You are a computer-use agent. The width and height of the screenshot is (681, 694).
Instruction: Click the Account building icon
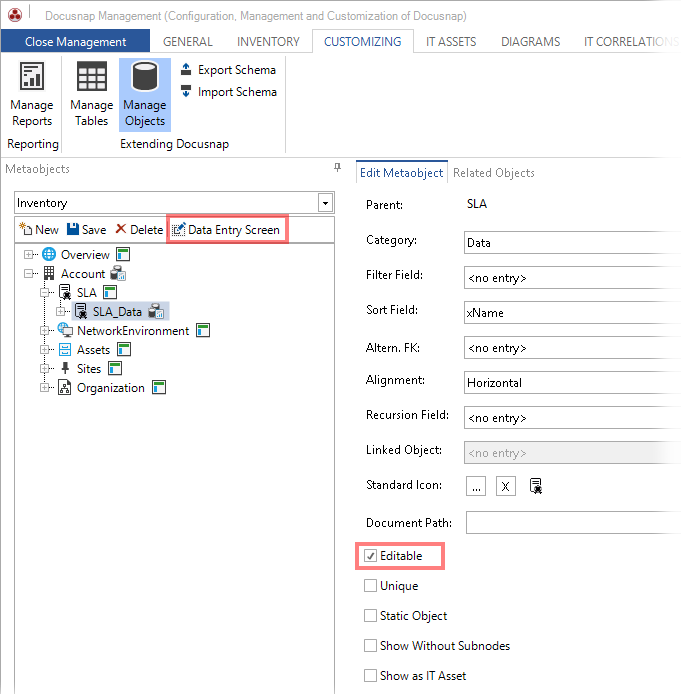click(49, 273)
